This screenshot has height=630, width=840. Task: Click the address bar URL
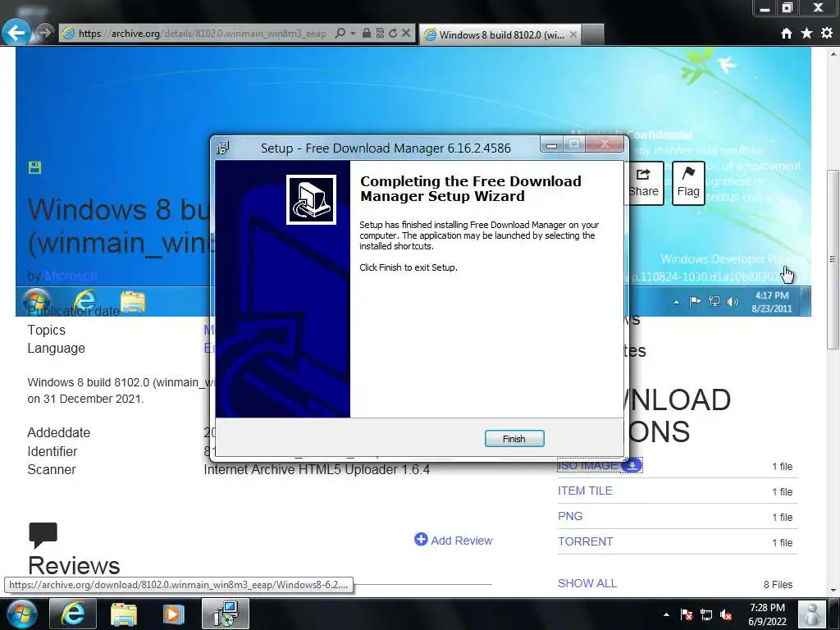pos(202,33)
